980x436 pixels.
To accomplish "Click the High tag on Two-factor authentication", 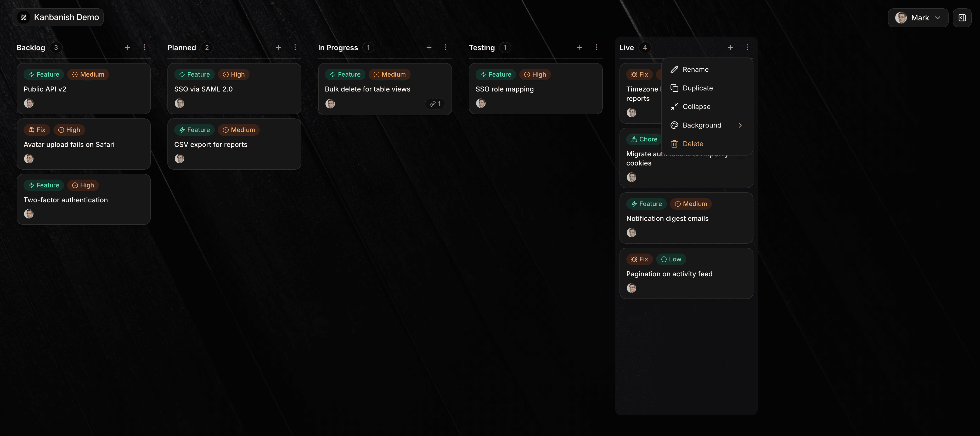I will coord(83,186).
